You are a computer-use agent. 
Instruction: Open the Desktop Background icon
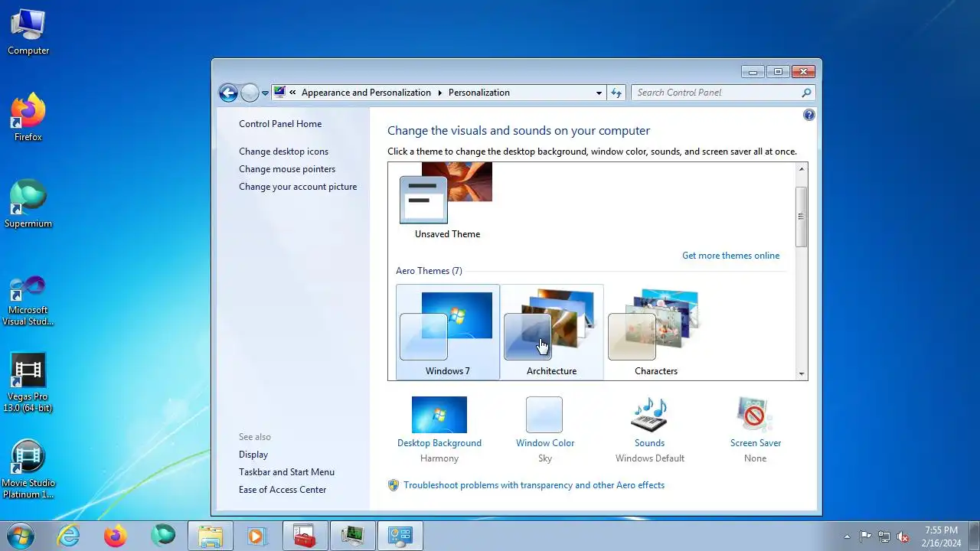[439, 415]
